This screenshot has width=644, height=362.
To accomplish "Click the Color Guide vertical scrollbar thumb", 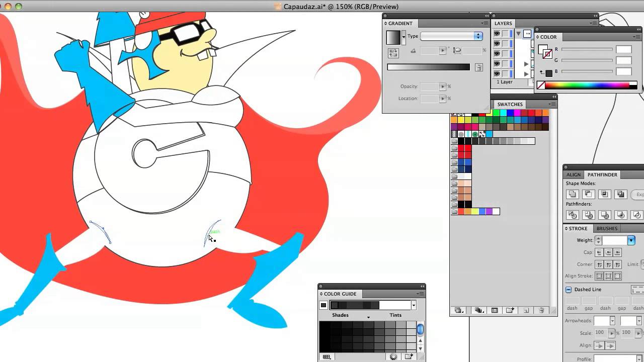I will pos(420,329).
